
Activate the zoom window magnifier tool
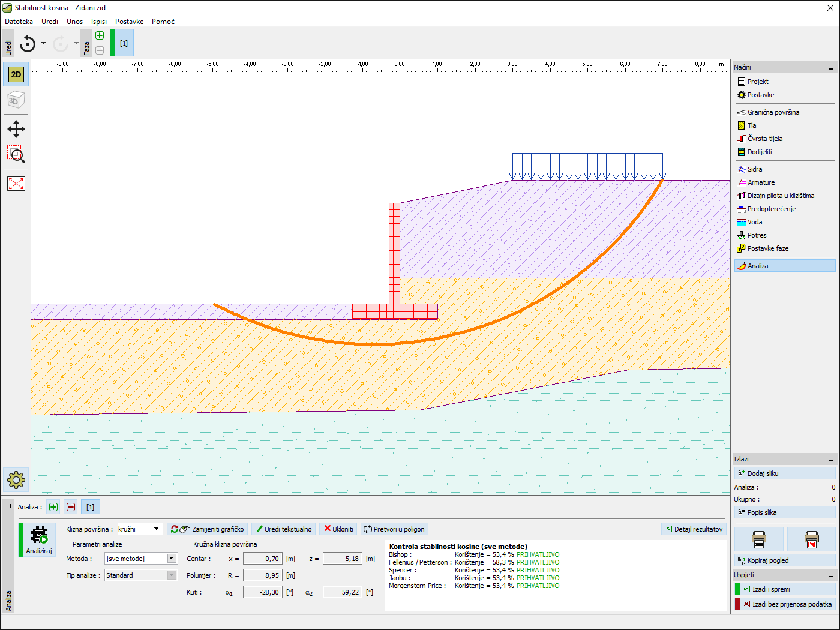click(x=16, y=155)
